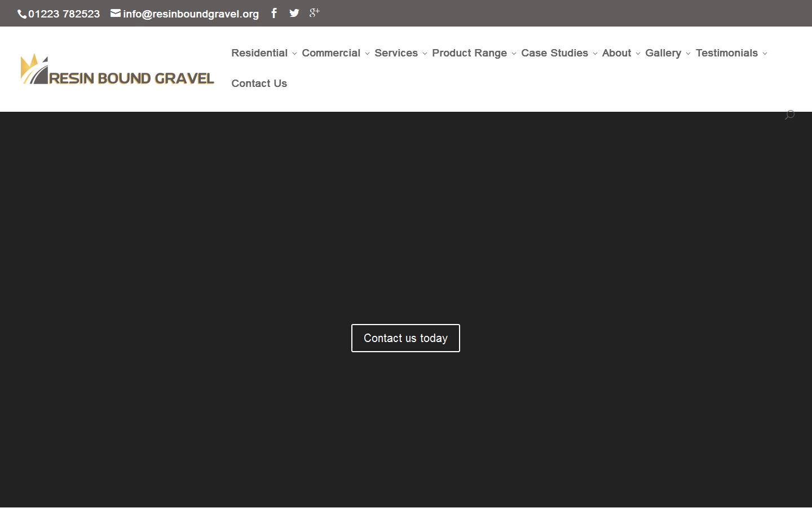This screenshot has height=508, width=812.
Task: Open the Testimonials navigation item
Action: pos(727,52)
